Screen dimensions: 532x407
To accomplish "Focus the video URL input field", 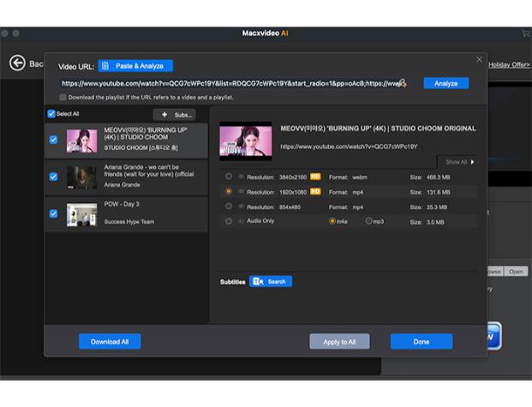I will [x=235, y=83].
